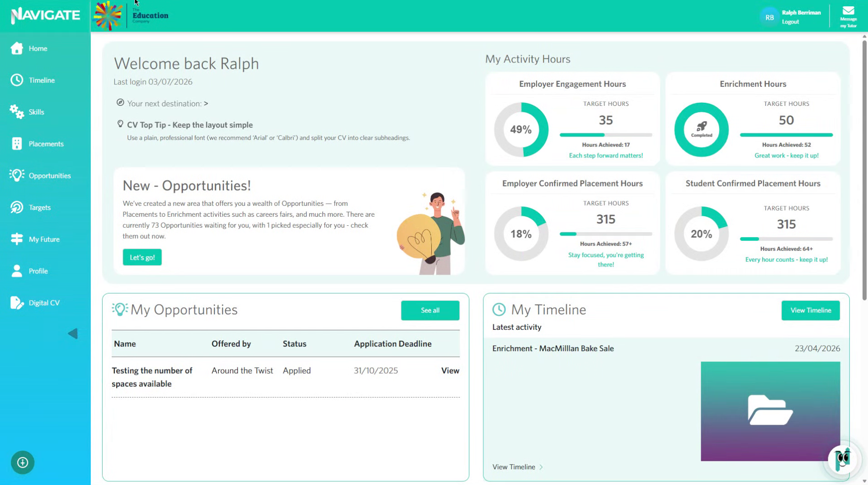The width and height of the screenshot is (868, 485).
Task: Click the Digital CV document icon
Action: click(17, 303)
